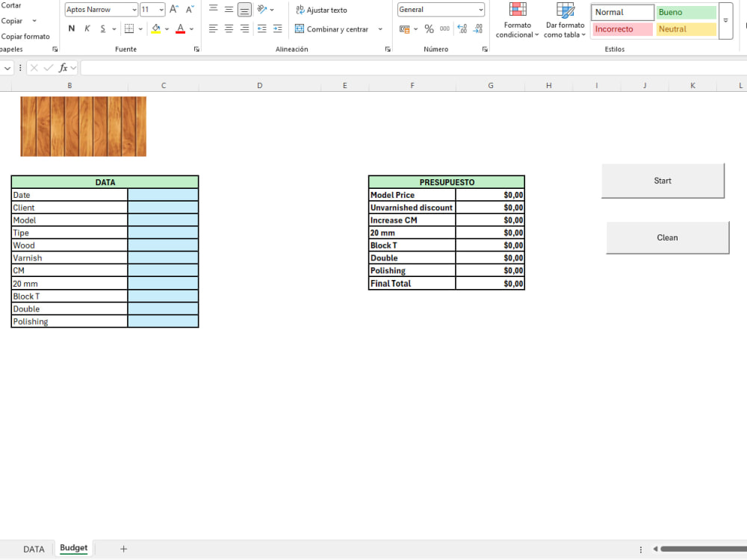Click Cortar in clipboard group

(x=11, y=5)
